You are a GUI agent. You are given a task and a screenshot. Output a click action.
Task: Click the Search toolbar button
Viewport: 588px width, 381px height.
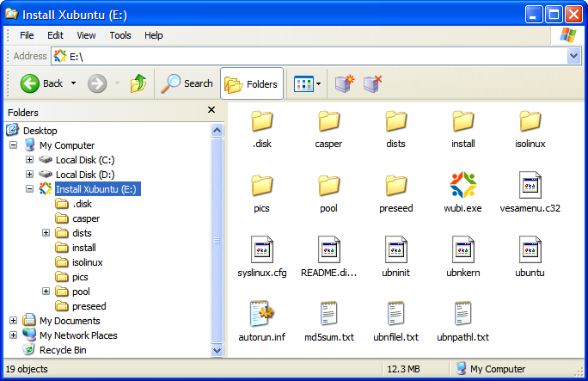click(187, 83)
